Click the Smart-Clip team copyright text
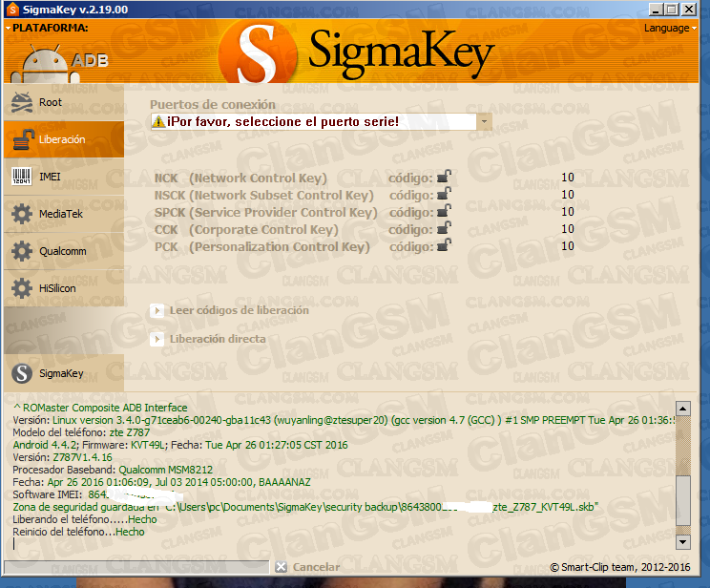 [620, 567]
